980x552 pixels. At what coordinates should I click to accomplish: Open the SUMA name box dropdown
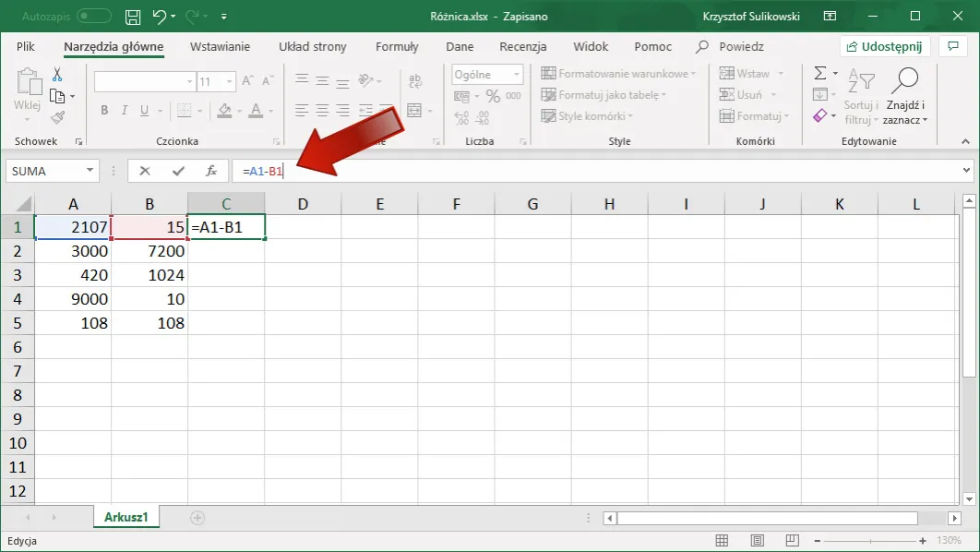(x=90, y=171)
